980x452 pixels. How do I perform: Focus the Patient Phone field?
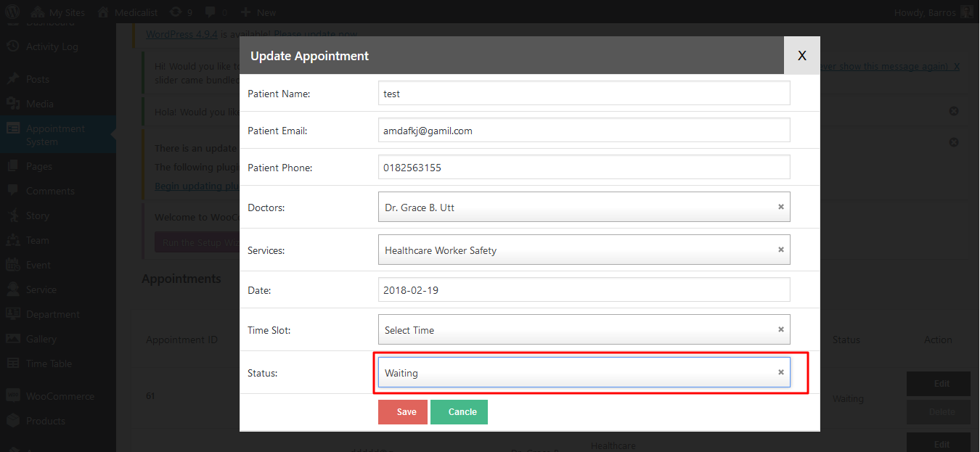pos(584,168)
